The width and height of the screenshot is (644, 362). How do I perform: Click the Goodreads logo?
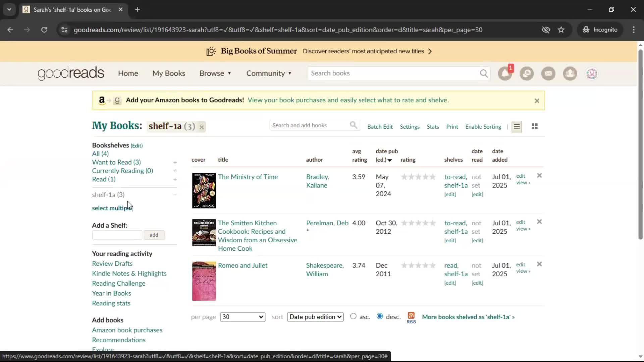point(71,73)
